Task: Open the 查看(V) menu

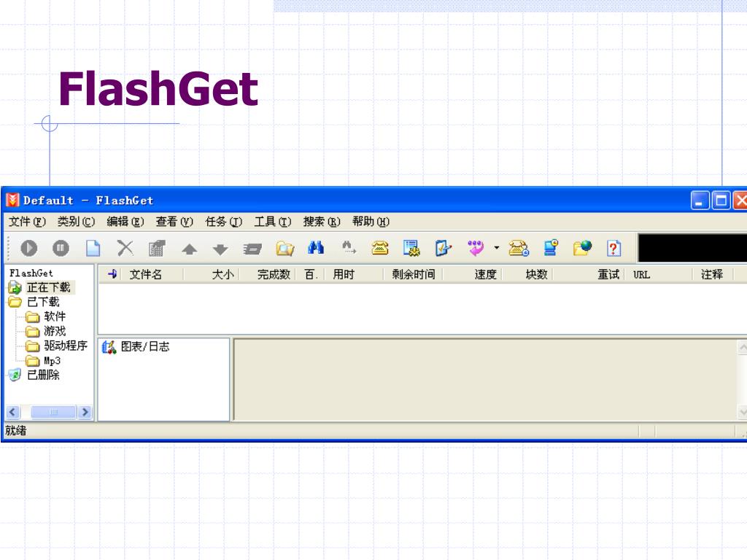Action: coord(174,222)
